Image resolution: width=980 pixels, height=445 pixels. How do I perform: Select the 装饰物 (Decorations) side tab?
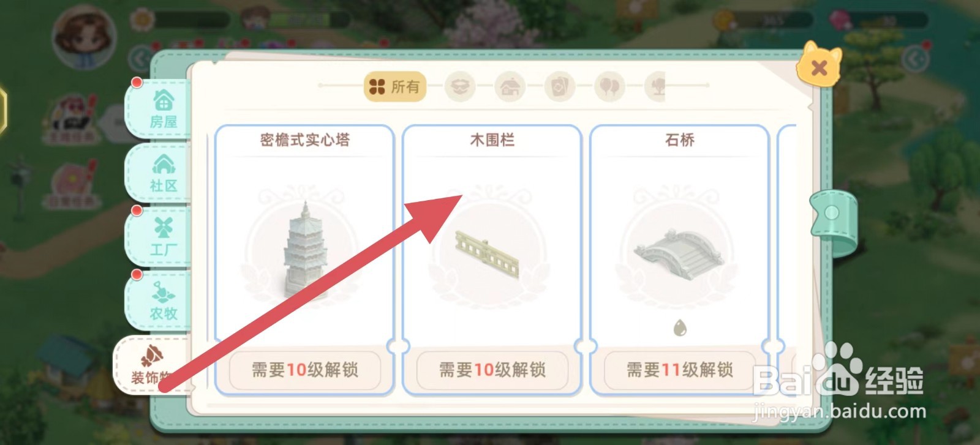tap(153, 364)
